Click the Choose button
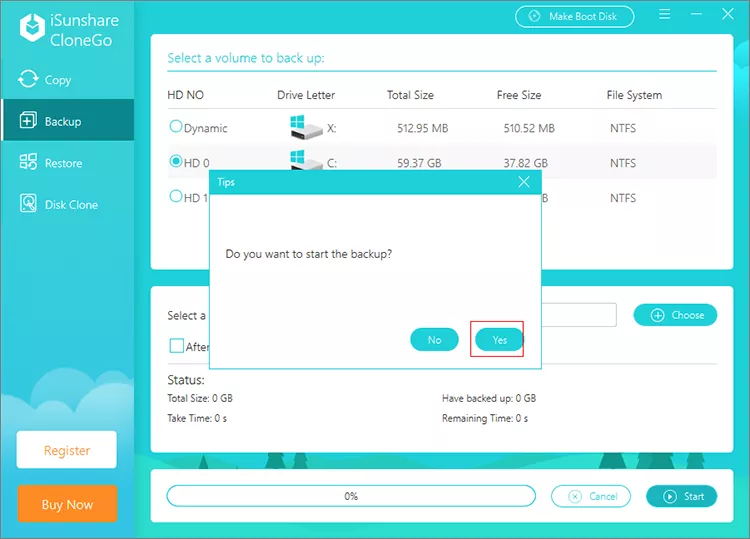The width and height of the screenshot is (750, 539). click(x=675, y=315)
